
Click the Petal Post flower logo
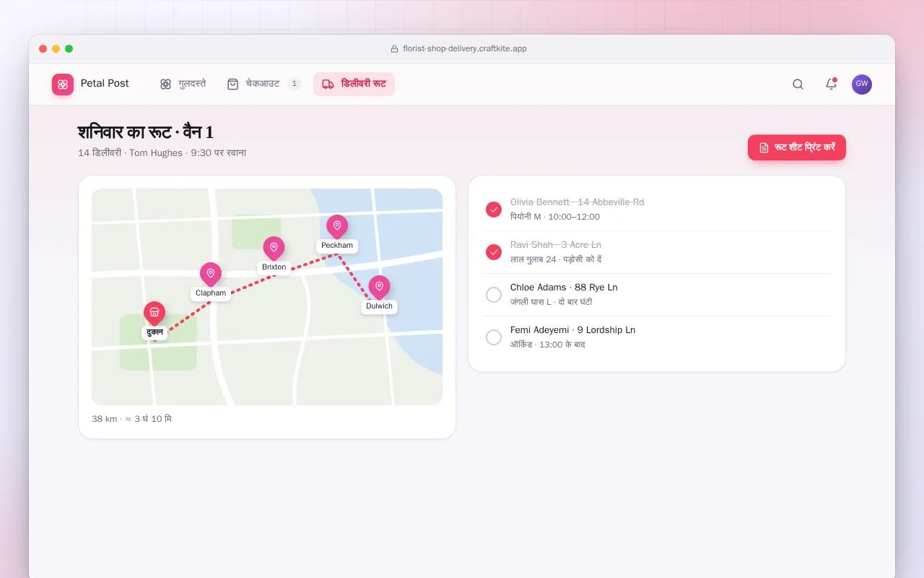(x=63, y=84)
